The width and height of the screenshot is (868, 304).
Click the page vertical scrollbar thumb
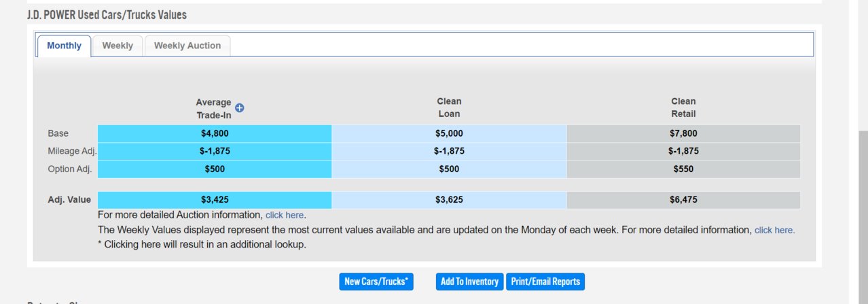pos(863,218)
